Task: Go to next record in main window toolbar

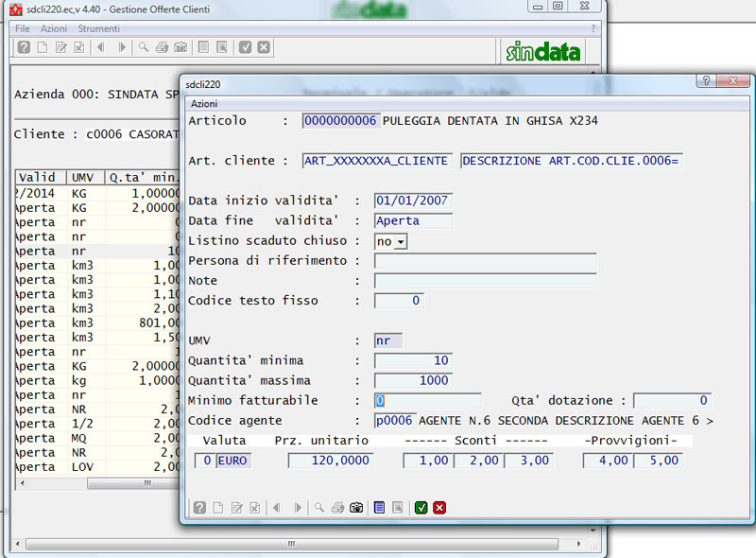Action: tap(122, 47)
